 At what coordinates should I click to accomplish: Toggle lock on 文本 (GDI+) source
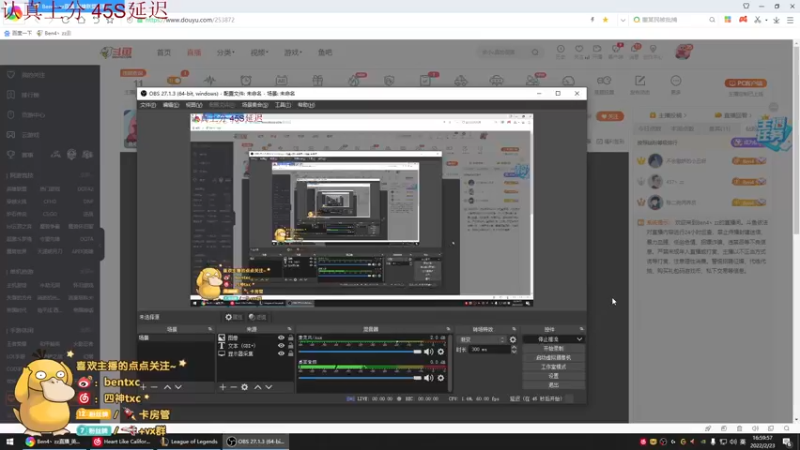point(291,345)
